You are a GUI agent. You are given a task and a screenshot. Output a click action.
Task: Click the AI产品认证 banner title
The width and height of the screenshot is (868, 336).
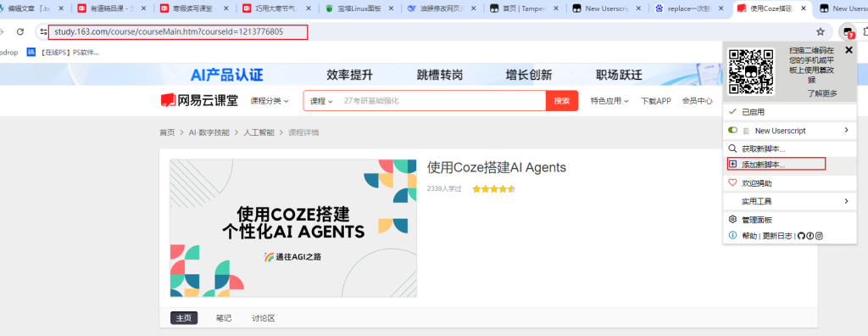[x=227, y=75]
